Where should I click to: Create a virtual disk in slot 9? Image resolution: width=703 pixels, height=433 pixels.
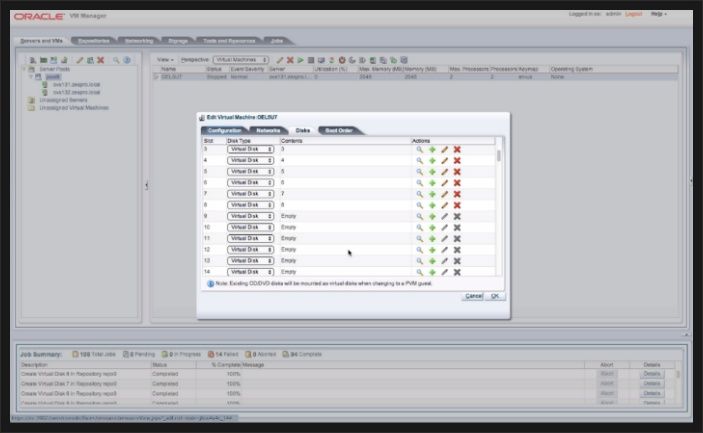pyautogui.click(x=432, y=216)
